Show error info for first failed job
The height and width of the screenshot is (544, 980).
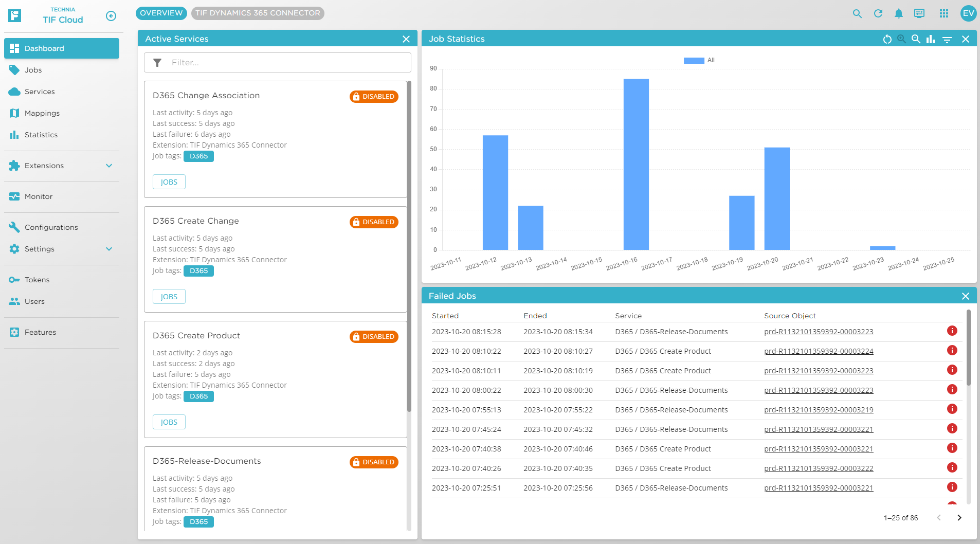point(952,331)
